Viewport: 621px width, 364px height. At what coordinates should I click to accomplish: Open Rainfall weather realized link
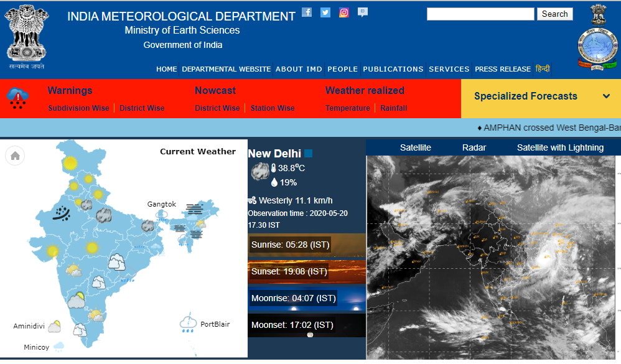(x=393, y=108)
